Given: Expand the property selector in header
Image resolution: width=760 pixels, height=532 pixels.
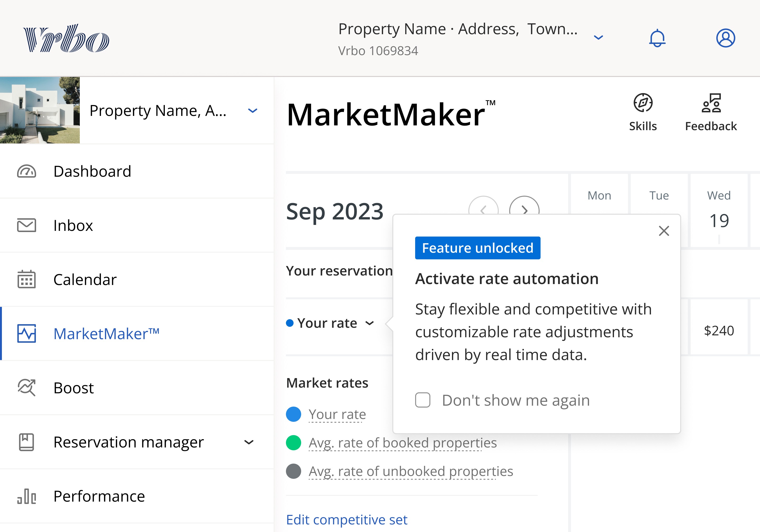Looking at the screenshot, I should click(x=598, y=38).
